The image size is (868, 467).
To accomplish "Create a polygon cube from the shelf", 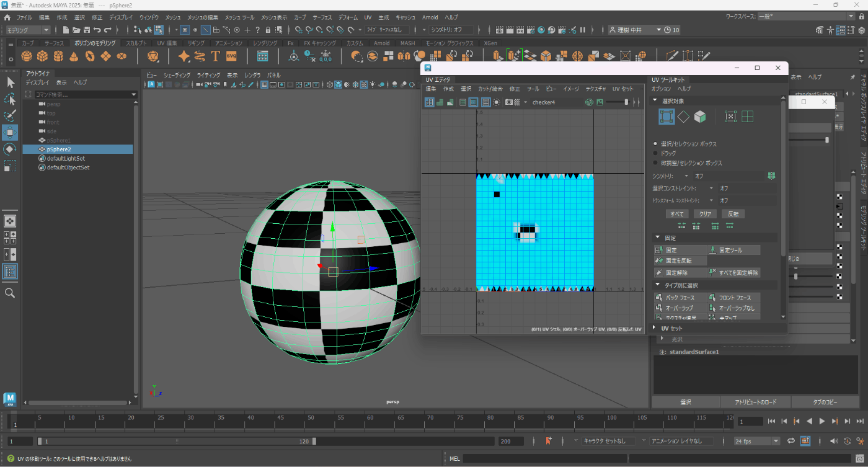I will click(42, 56).
